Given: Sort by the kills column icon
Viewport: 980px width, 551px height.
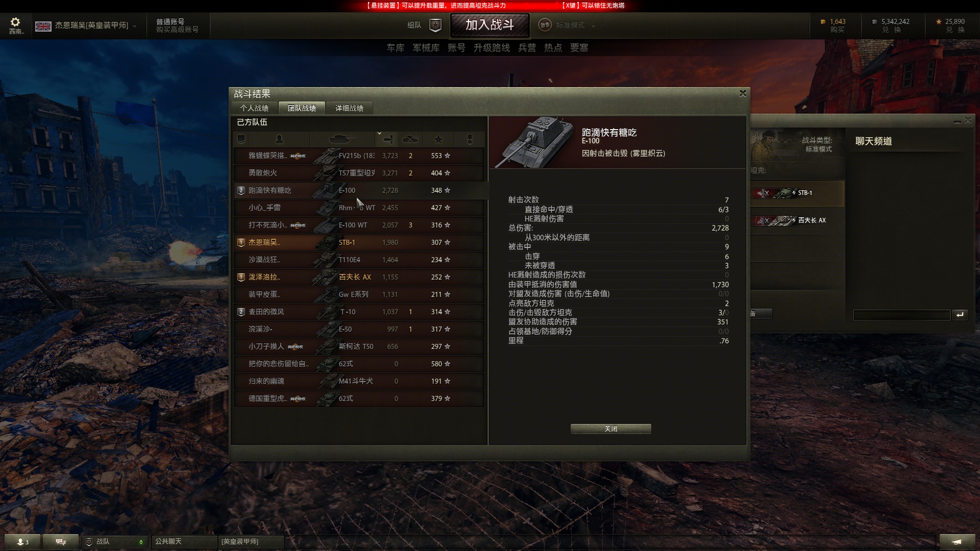Looking at the screenshot, I should [410, 139].
